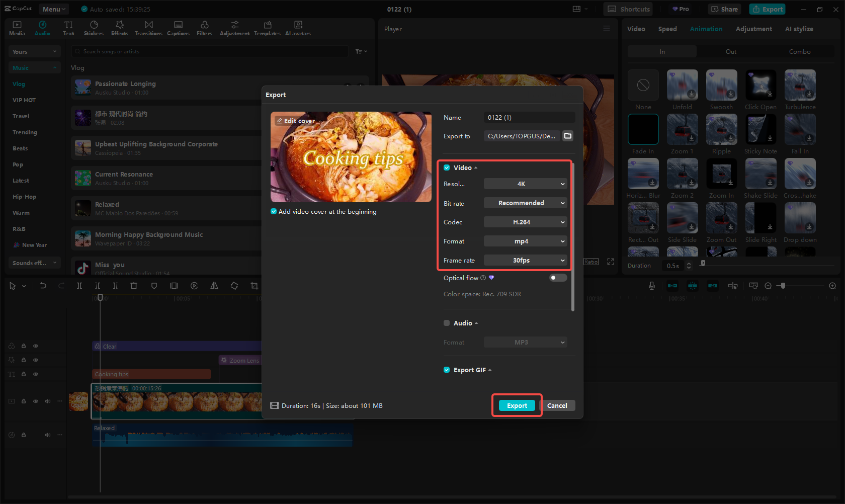Cancel the export dialog
Image resolution: width=845 pixels, height=504 pixels.
tap(557, 405)
